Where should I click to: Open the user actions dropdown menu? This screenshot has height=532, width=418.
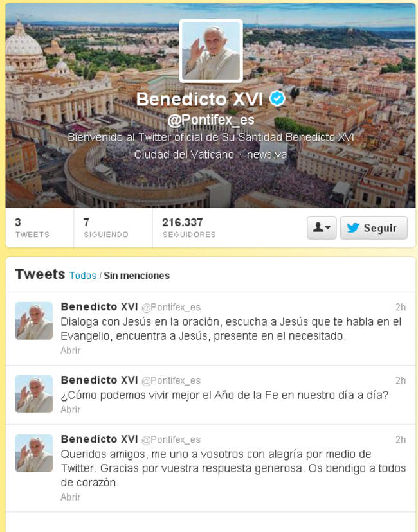pyautogui.click(x=322, y=227)
